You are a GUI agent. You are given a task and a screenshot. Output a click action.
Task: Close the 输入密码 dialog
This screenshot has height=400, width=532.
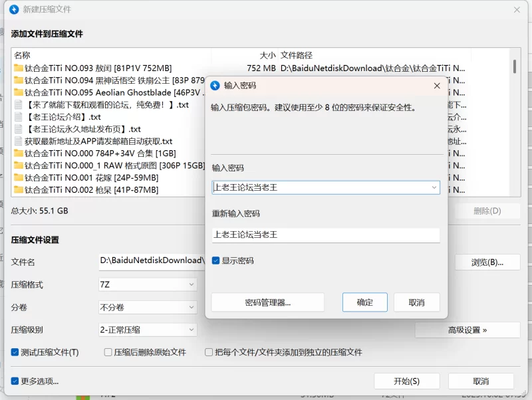point(437,86)
